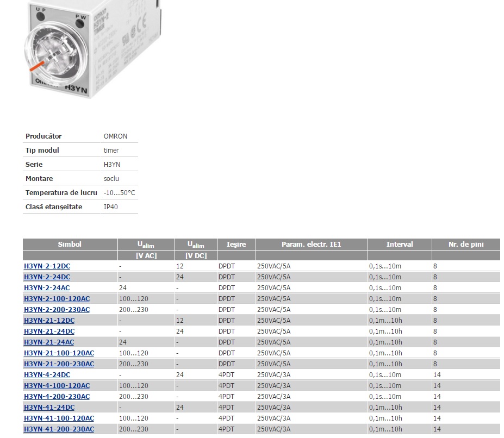
Task: Go to H3YN-4-100-120AC product page
Action: coord(57,386)
